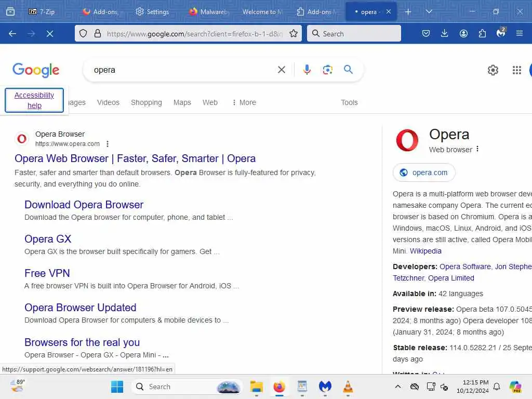Edit the Google search query field
The width and height of the screenshot is (532, 399).
(x=183, y=70)
